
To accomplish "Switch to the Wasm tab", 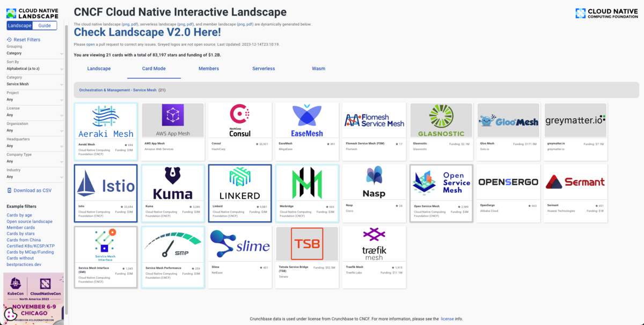I will [x=319, y=69].
